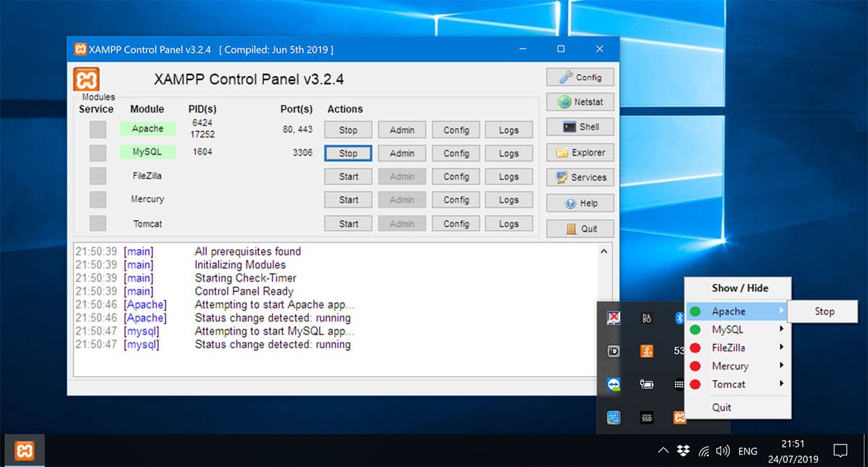
Task: Click the small XAMPP icon in the title bar
Action: click(x=80, y=49)
